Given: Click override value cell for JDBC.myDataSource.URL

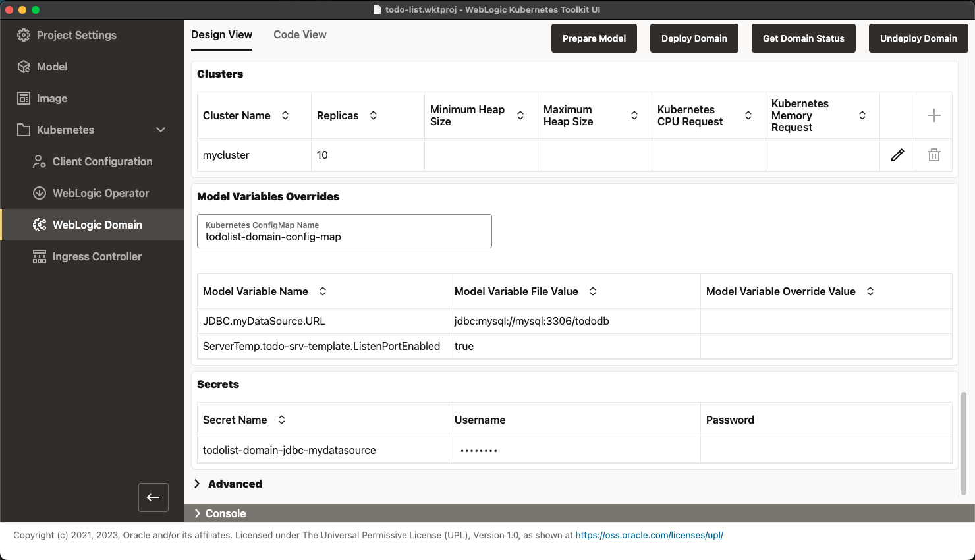Looking at the screenshot, I should click(x=826, y=322).
